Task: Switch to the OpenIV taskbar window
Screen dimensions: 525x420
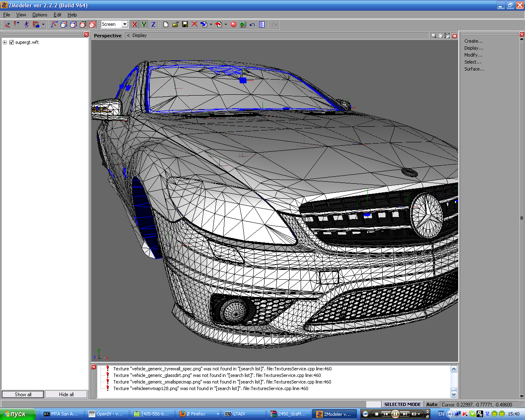Action: (x=106, y=414)
